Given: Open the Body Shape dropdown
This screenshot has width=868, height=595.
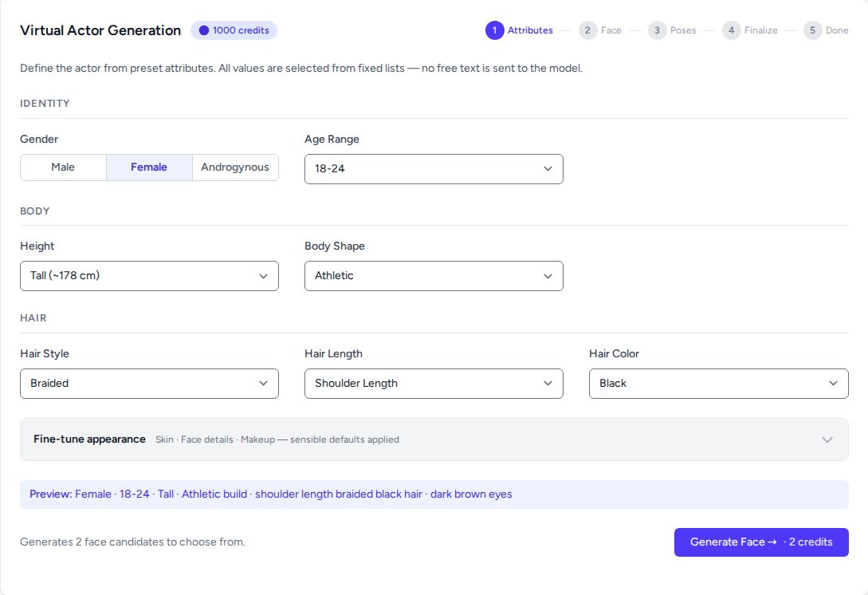Looking at the screenshot, I should pos(434,276).
